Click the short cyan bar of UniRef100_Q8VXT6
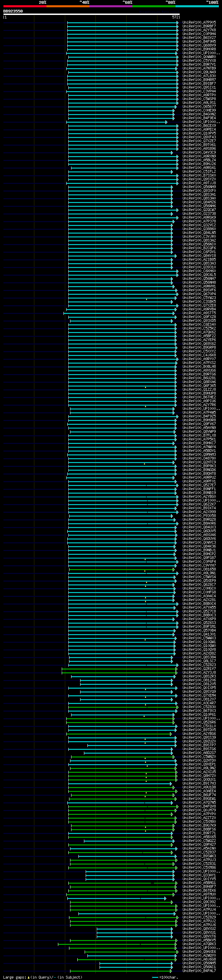The width and height of the screenshot is (222, 980). point(135,936)
